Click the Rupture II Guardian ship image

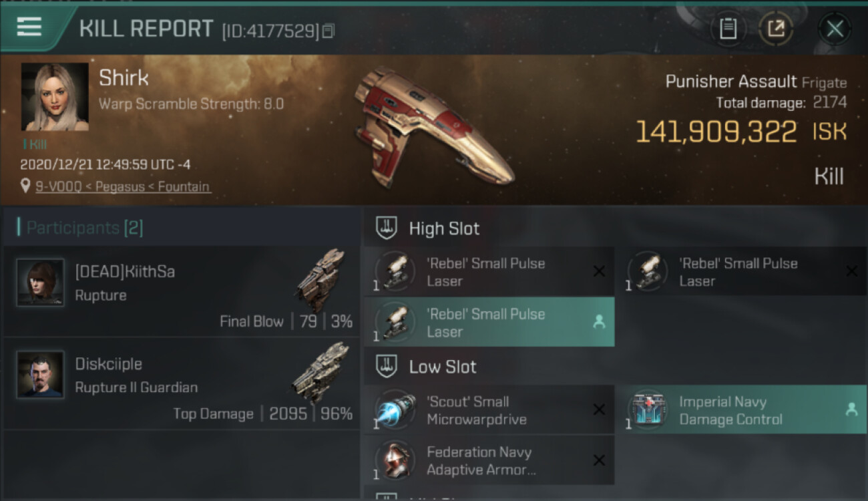pos(320,372)
